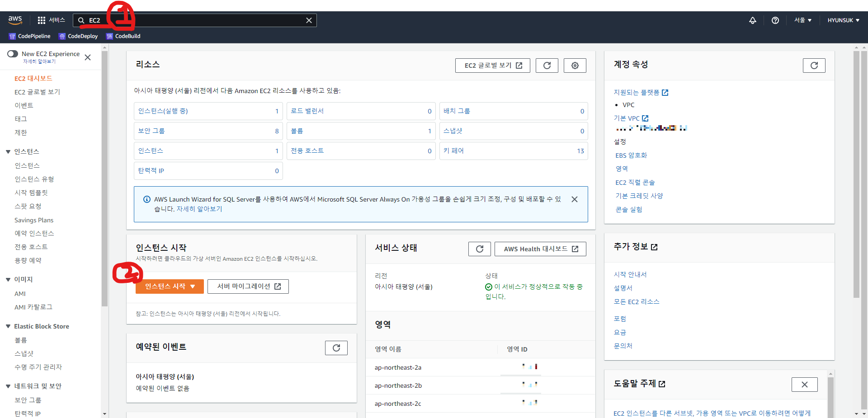This screenshot has width=868, height=418.
Task: Open external link icon beside 추가 정보
Action: tap(654, 247)
